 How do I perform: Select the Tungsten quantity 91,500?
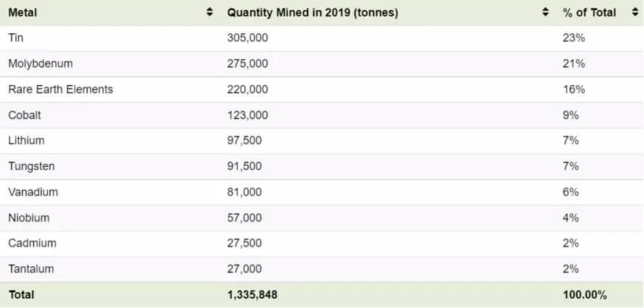(245, 166)
